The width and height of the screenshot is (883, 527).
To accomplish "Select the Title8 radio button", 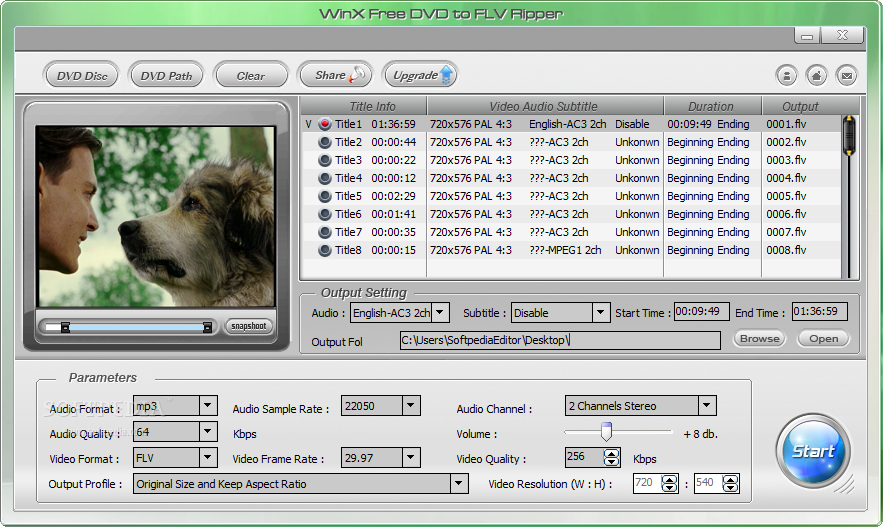I will coord(324,250).
